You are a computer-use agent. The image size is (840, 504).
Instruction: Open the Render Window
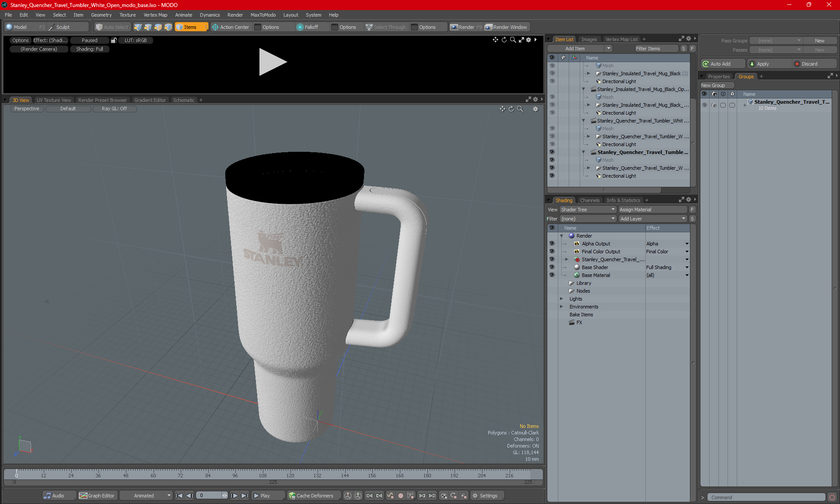507,27
